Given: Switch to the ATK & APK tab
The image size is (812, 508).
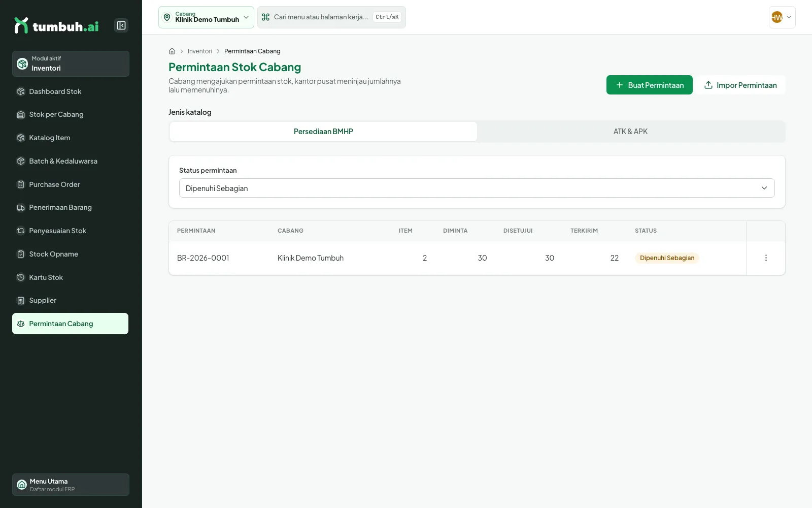Looking at the screenshot, I should click(630, 132).
